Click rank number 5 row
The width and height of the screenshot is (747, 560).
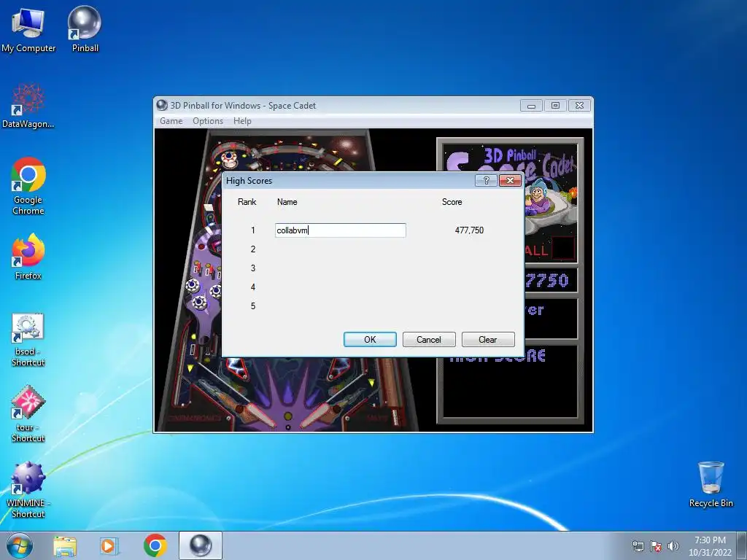[253, 306]
